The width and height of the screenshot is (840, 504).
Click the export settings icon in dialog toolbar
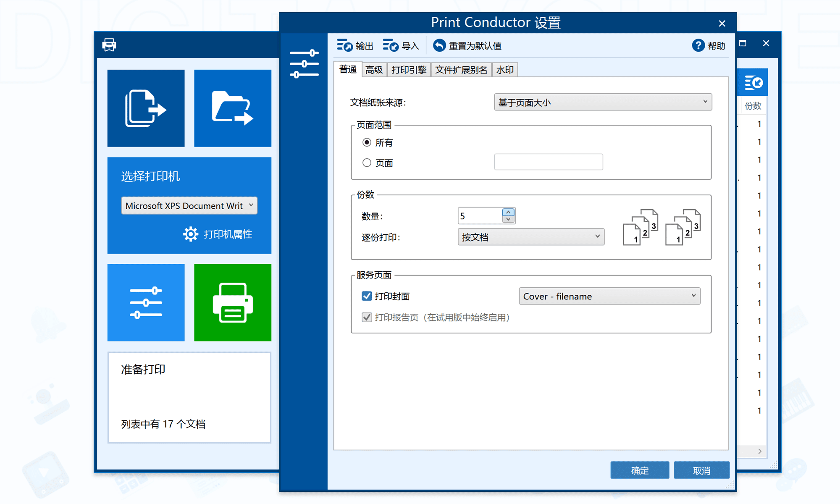pos(344,45)
